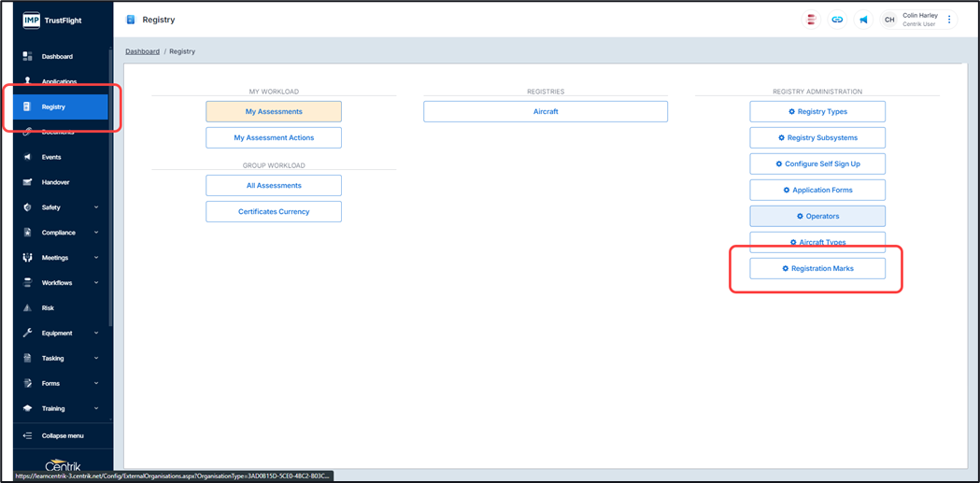The width and height of the screenshot is (980, 483).
Task: Open My Assessment Actions
Action: pyautogui.click(x=274, y=137)
